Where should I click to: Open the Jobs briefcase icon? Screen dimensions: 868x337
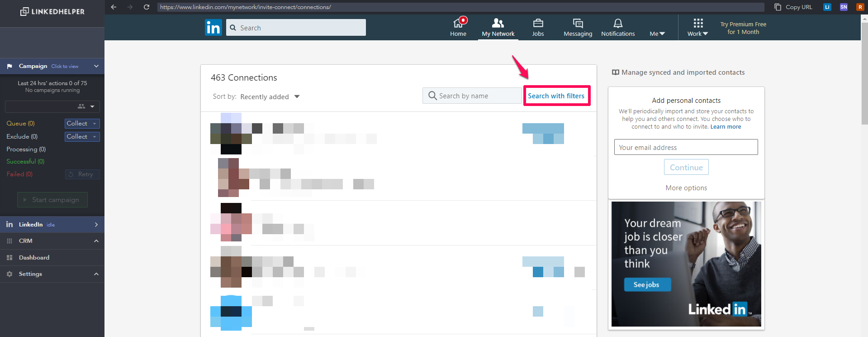tap(538, 23)
